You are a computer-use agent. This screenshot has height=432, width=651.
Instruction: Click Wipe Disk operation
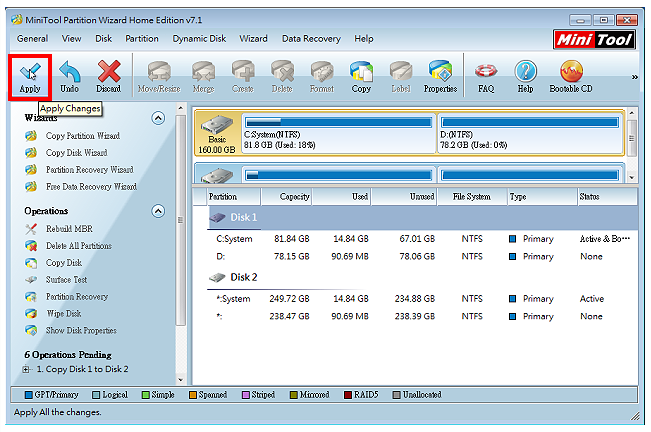pos(64,314)
